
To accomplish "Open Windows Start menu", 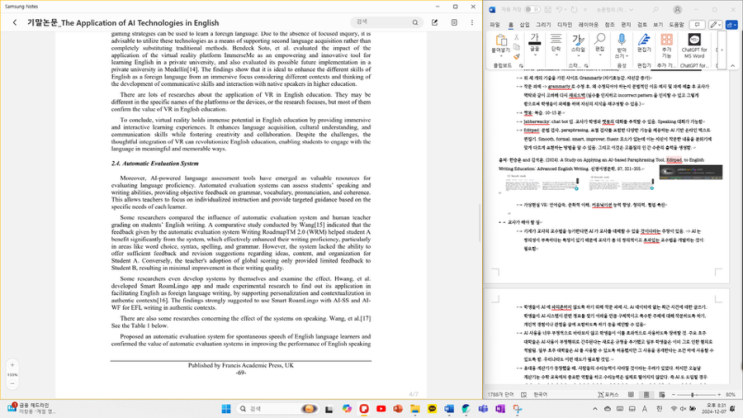I will coord(226,409).
